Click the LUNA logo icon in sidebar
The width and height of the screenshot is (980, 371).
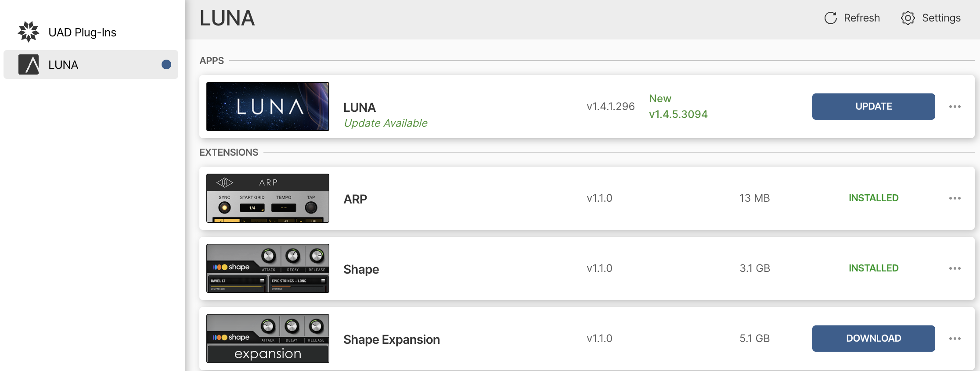pos(29,64)
